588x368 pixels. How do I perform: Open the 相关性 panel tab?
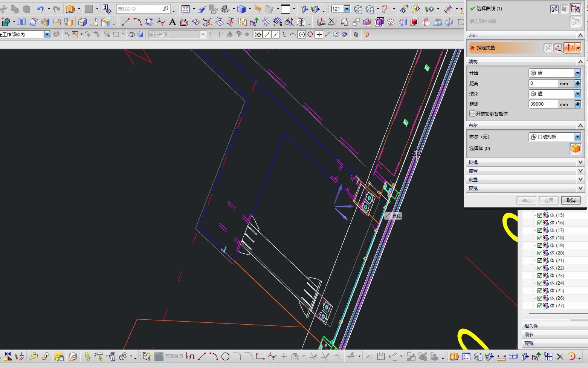[x=531, y=326]
